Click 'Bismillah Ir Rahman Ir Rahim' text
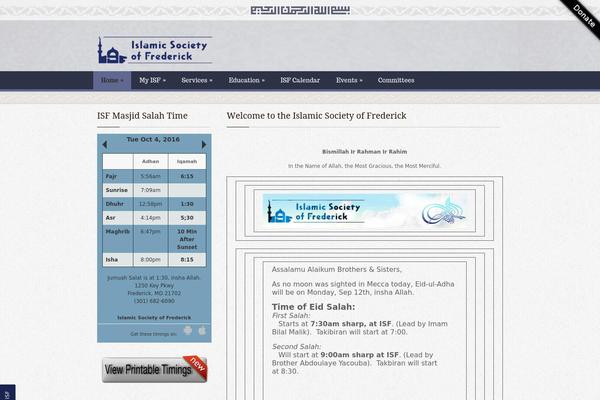The image size is (600, 400). 365,152
